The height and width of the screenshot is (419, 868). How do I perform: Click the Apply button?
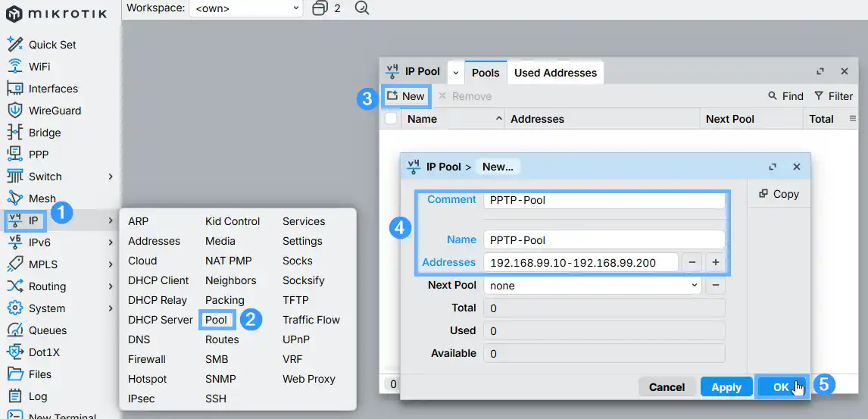[726, 387]
